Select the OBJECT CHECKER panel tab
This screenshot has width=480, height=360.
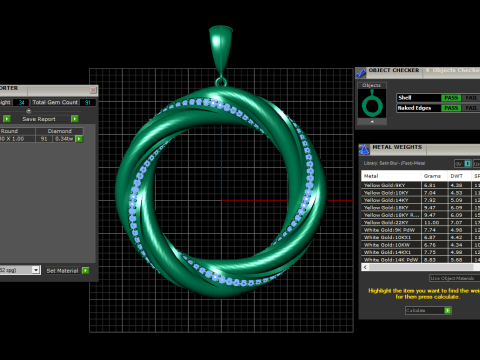click(394, 71)
